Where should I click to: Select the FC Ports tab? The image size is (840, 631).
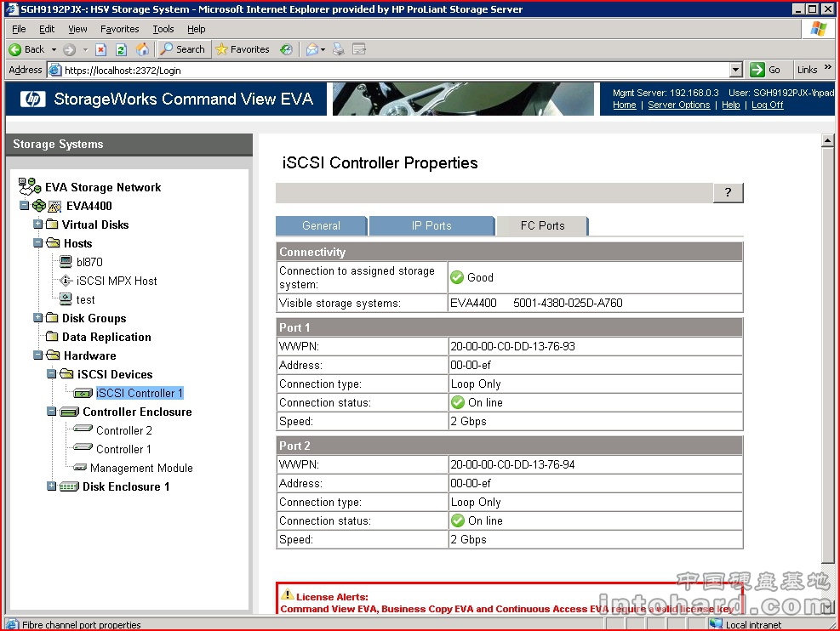pos(543,226)
